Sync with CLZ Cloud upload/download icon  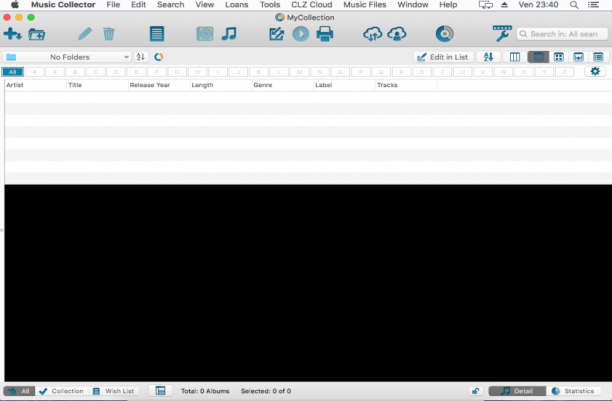pyautogui.click(x=372, y=34)
